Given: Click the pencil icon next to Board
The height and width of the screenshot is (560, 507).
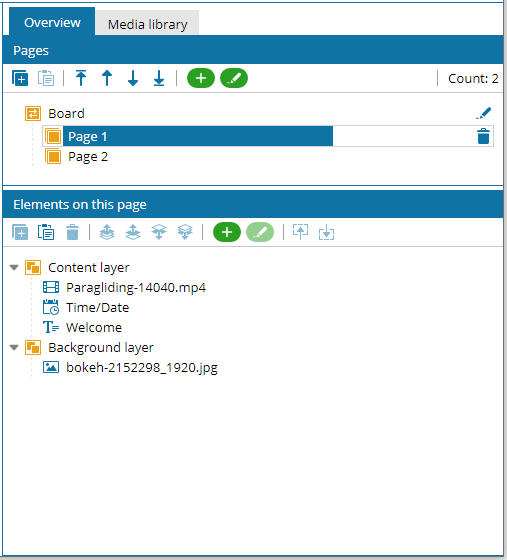Looking at the screenshot, I should click(483, 113).
